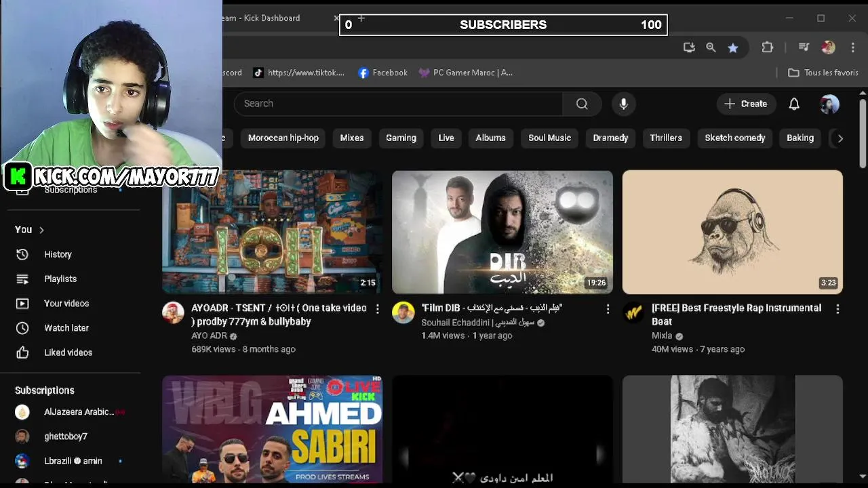Select the Thrillers chip
Viewport: 868px width, 488px height.
click(666, 138)
